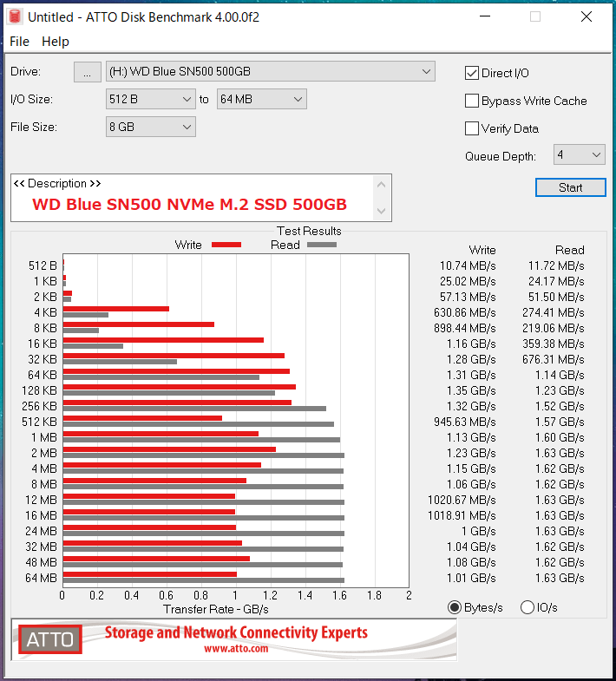Click the ATTO logo in the banner

pyautogui.click(x=50, y=639)
